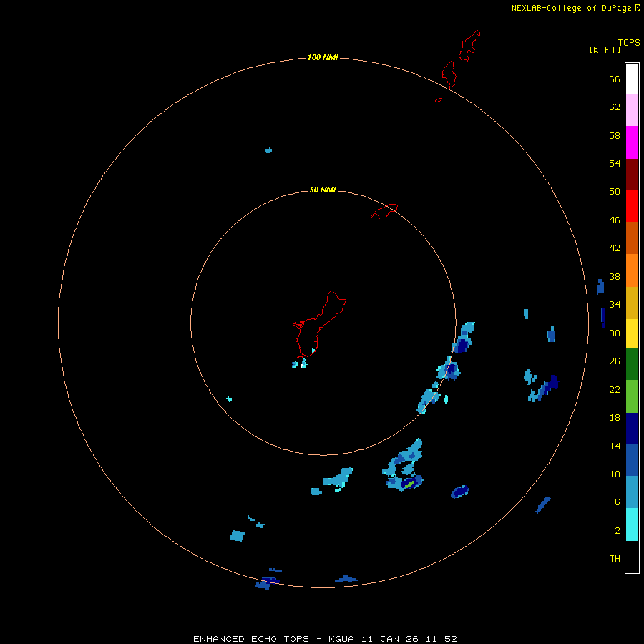Click the white echo pixel south of Guam
Image resolution: width=644 pixels, height=644 pixels.
coord(302,365)
